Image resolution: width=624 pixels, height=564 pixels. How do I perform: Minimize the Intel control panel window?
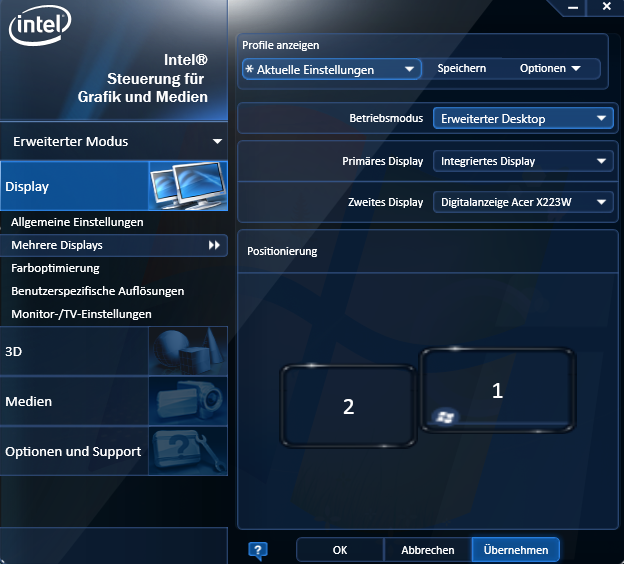click(x=573, y=7)
